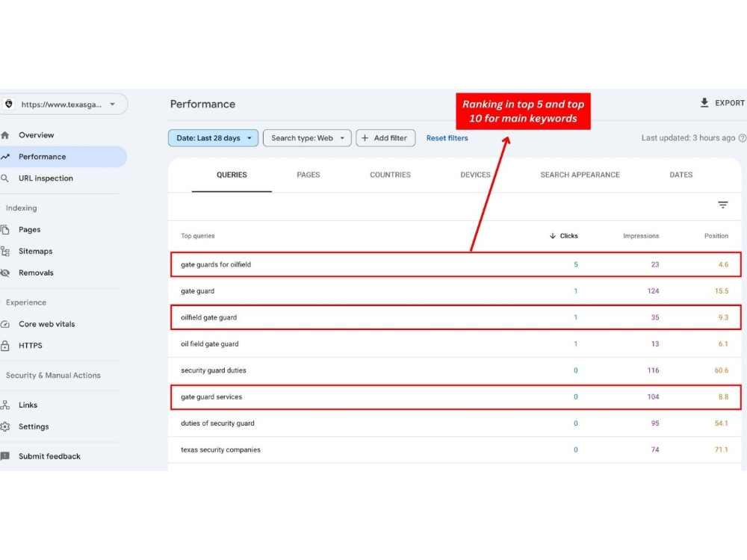Click the query 'oilfield gate guard'
The image size is (747, 560).
[x=208, y=317]
